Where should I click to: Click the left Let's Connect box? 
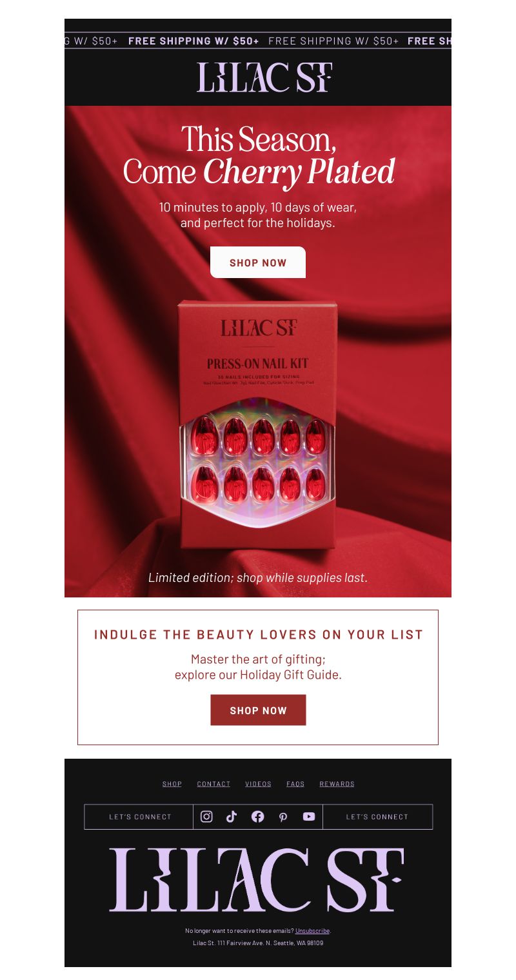tap(139, 817)
